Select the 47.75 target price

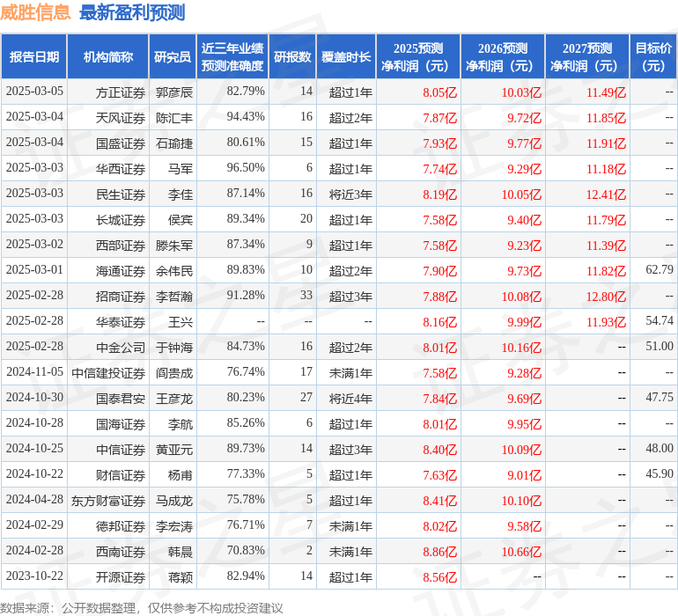pyautogui.click(x=660, y=397)
